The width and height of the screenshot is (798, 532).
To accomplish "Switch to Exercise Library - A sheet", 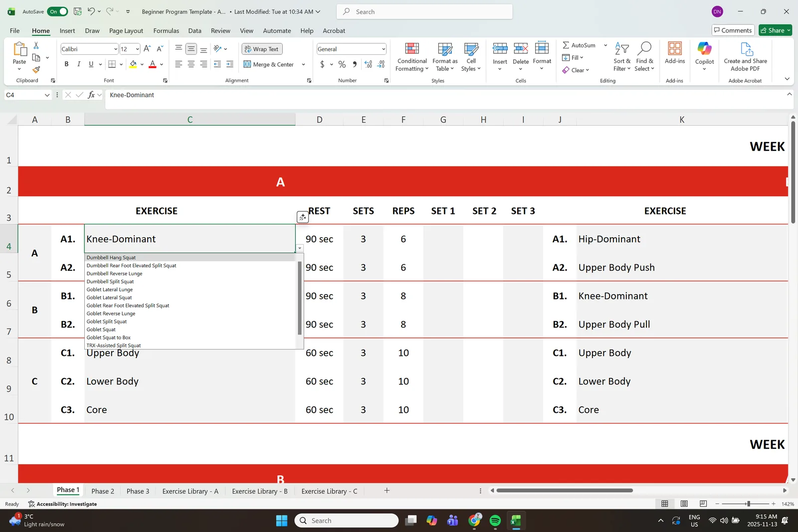I will [x=191, y=491].
